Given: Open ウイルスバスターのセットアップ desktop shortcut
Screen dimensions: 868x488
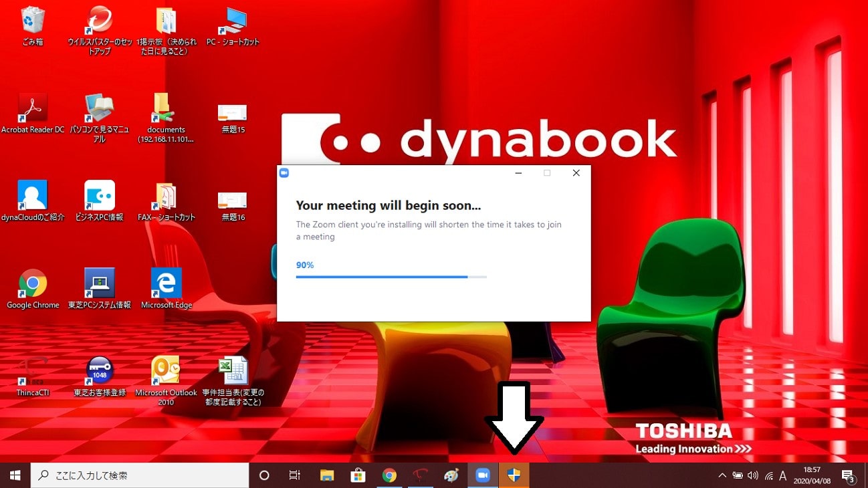Looking at the screenshot, I should [x=99, y=29].
